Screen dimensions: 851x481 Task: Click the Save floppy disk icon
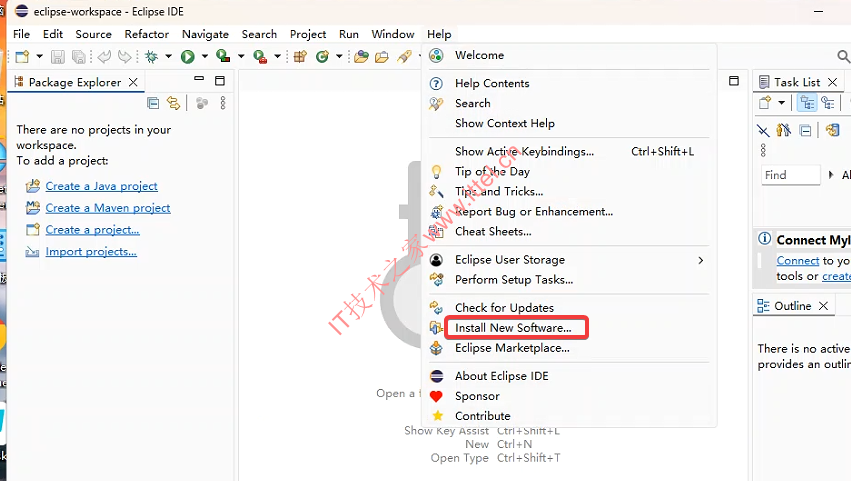pos(58,56)
